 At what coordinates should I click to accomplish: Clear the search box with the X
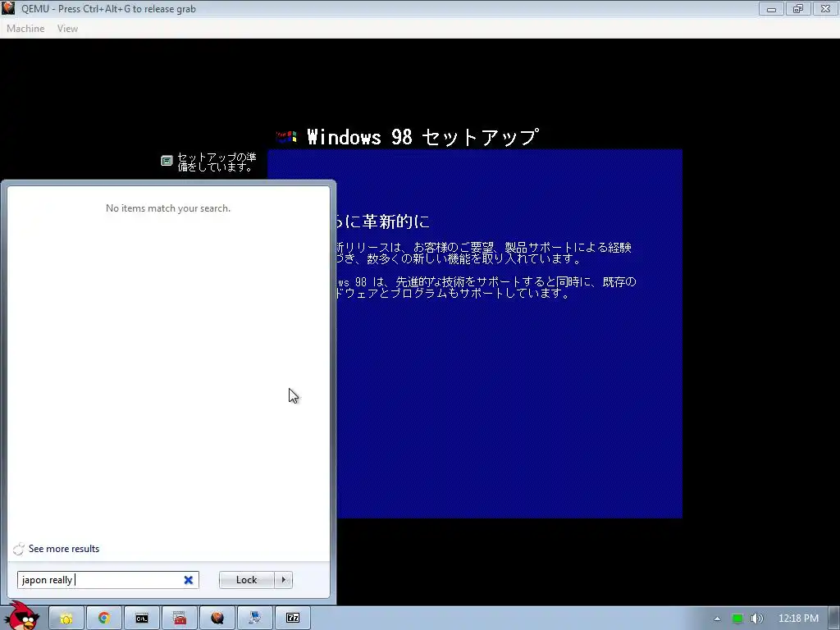(189, 580)
